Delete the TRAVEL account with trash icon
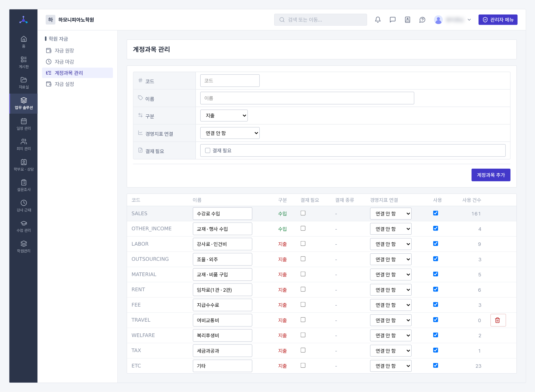This screenshot has width=535, height=392. pos(498,320)
